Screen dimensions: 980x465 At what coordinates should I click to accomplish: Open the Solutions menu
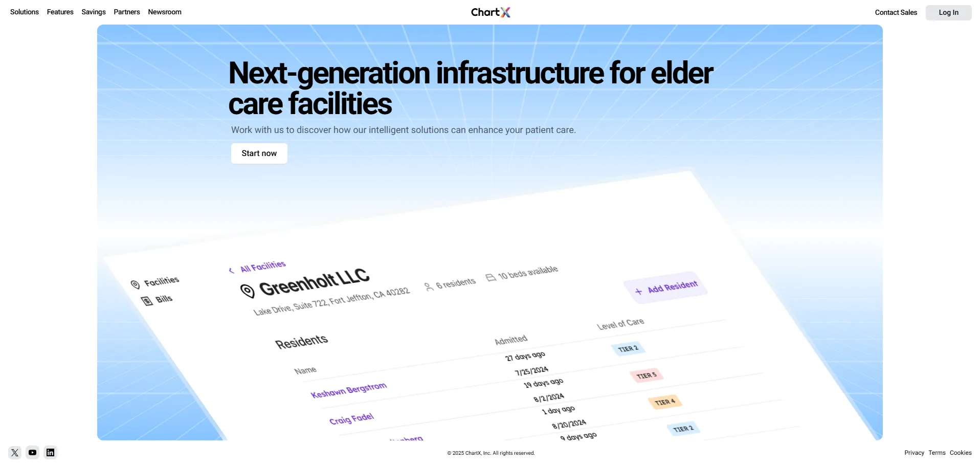25,12
